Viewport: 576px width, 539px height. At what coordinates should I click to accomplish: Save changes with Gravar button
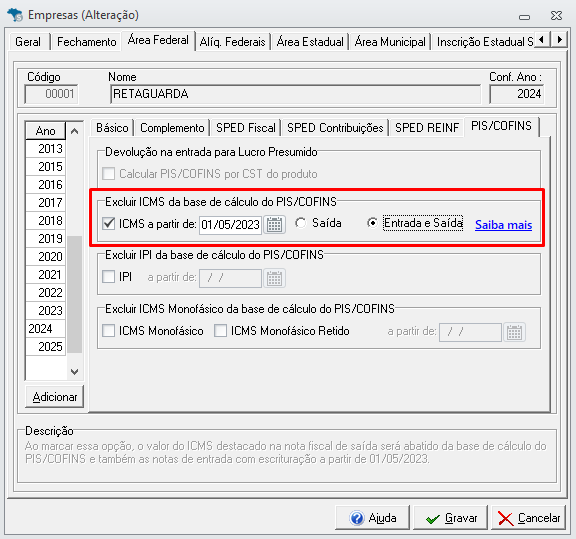point(450,518)
